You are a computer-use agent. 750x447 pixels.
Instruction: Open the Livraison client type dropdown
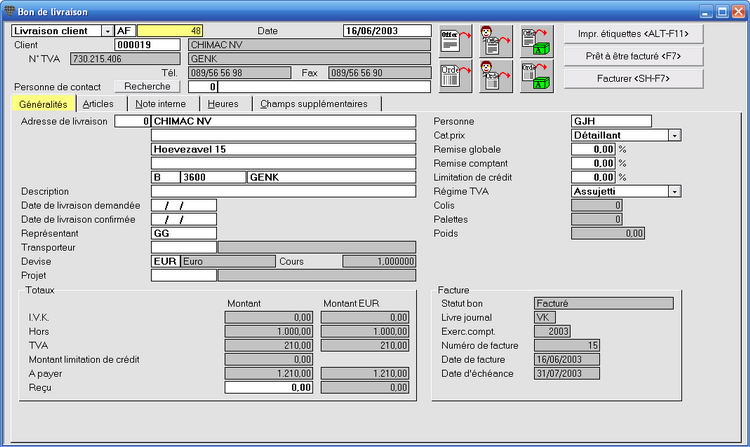108,31
